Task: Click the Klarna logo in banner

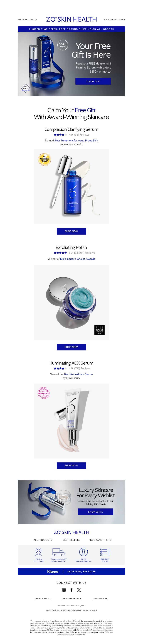Action: click(x=53, y=571)
